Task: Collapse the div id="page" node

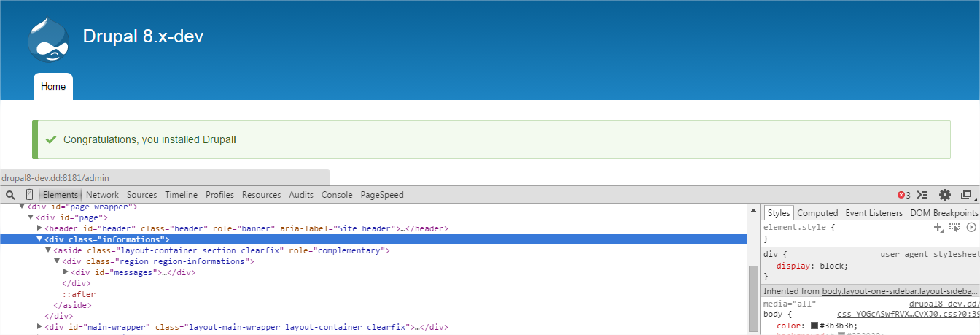Action: [x=31, y=217]
